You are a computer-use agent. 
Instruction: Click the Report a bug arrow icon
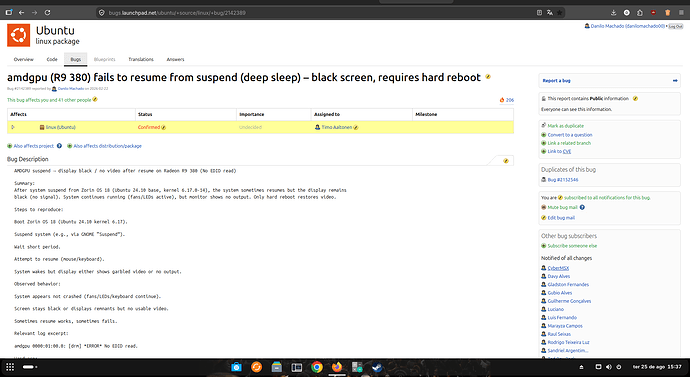(675, 81)
